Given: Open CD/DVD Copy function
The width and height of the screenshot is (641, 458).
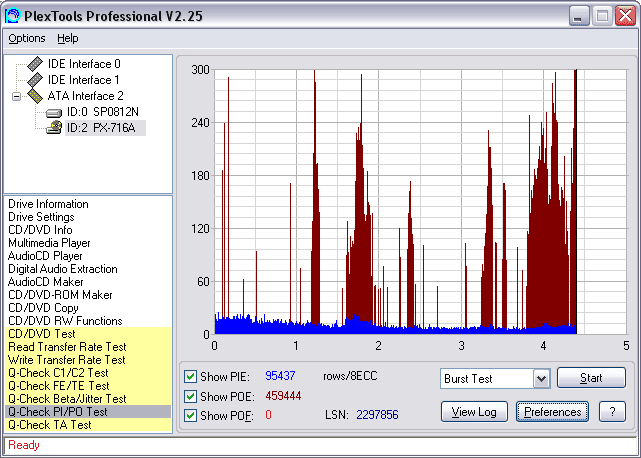Looking at the screenshot, I should coord(43,308).
